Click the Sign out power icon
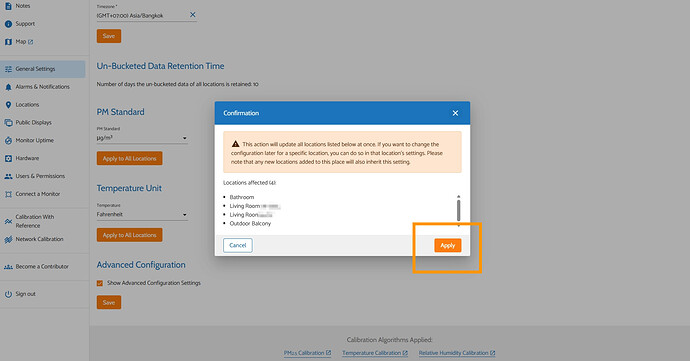The height and width of the screenshot is (361, 690). point(8,294)
